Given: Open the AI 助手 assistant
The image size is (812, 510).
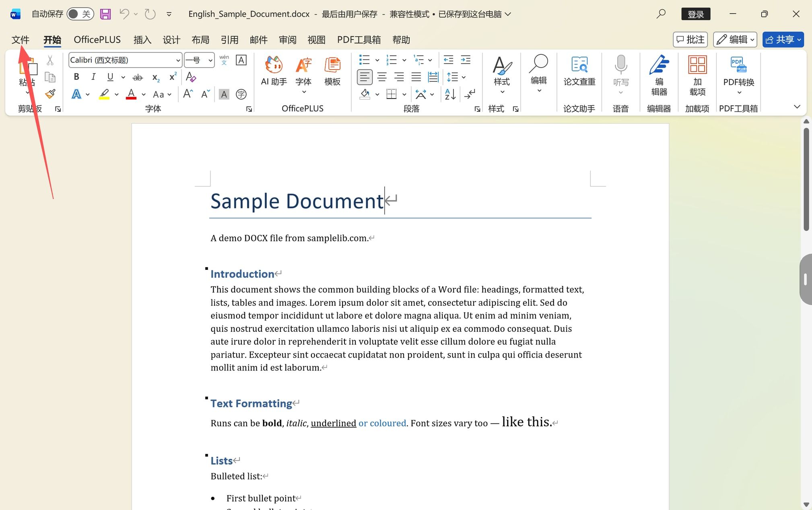Looking at the screenshot, I should click(x=274, y=71).
